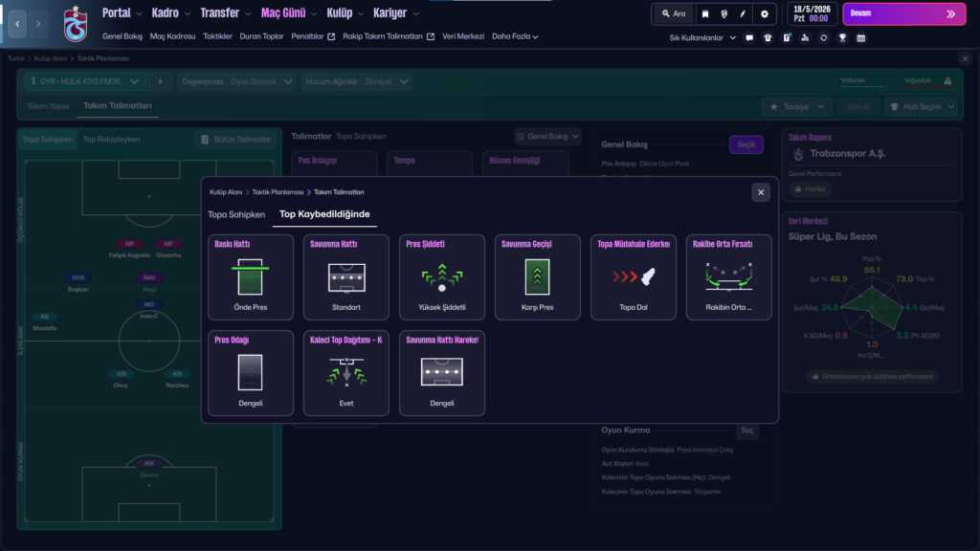
Task: Select the Savunma Hattı Standart tile
Action: point(345,277)
